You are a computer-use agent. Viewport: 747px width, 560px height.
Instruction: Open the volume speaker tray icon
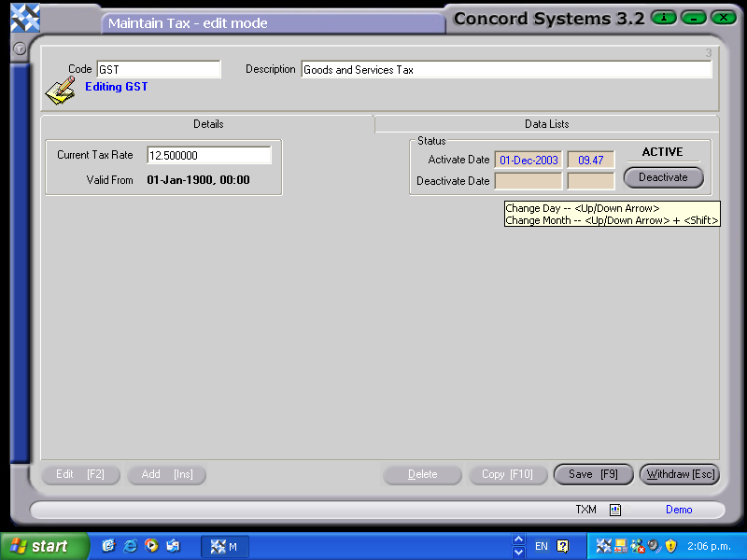pyautogui.click(x=654, y=546)
